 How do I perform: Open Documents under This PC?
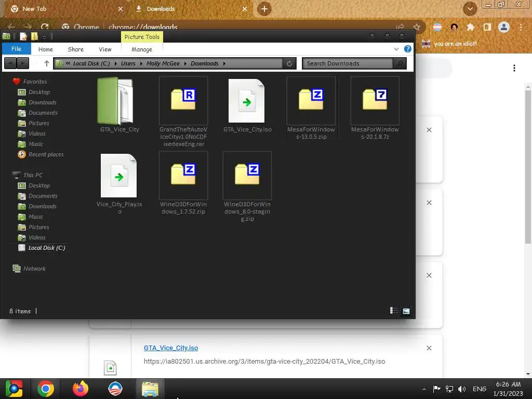click(x=37, y=196)
